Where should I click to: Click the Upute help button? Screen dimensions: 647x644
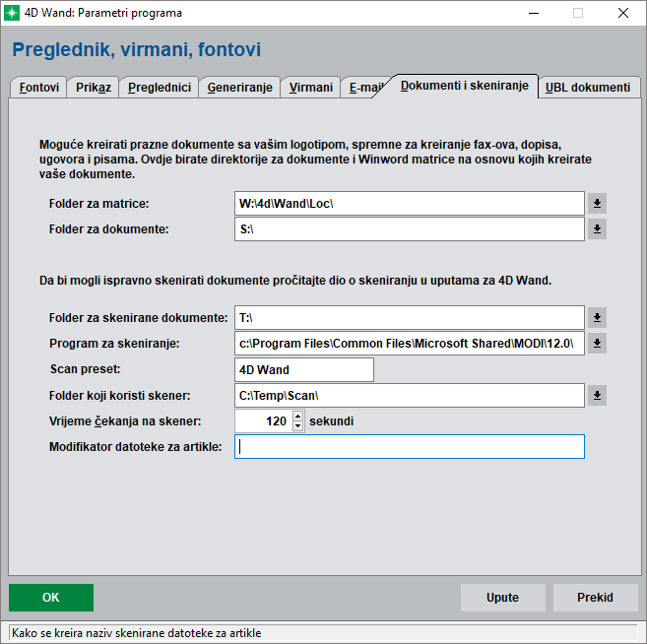(502, 598)
